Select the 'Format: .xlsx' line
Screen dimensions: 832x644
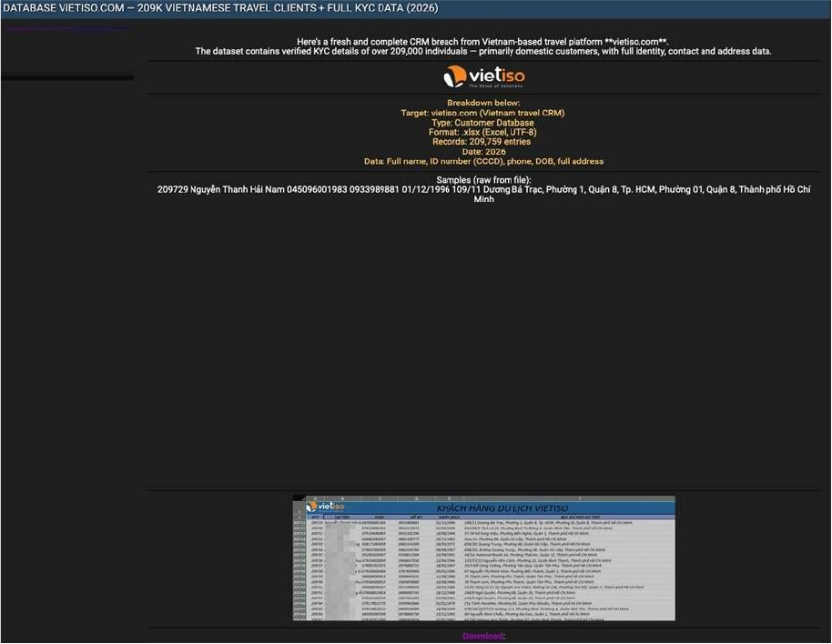pyautogui.click(x=483, y=133)
